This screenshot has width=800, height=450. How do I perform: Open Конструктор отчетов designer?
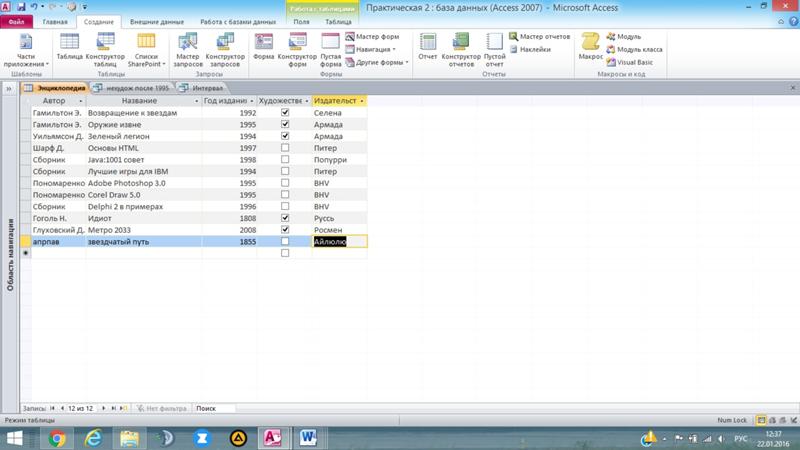point(461,49)
